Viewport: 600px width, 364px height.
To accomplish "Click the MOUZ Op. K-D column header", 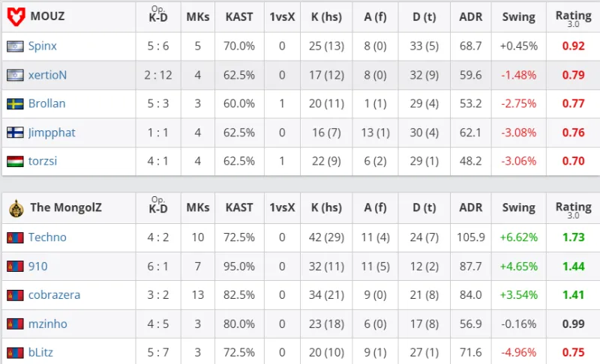I will click(x=158, y=14).
